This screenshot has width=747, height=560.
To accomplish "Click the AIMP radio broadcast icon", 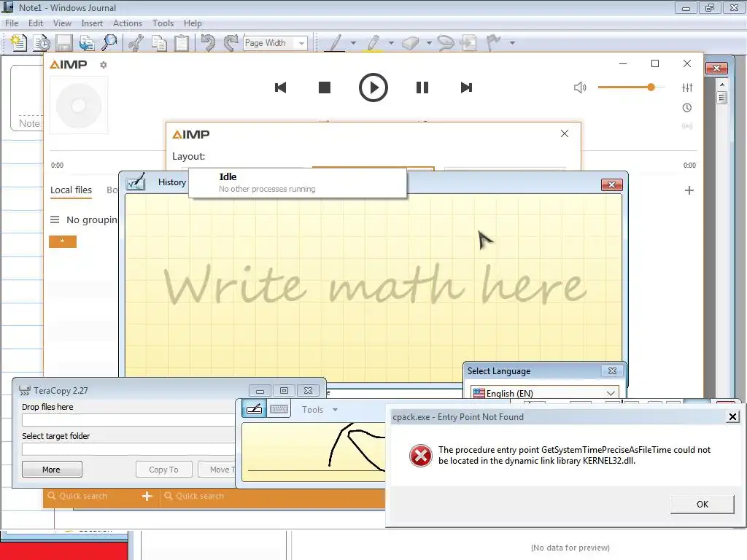I will coord(687,126).
